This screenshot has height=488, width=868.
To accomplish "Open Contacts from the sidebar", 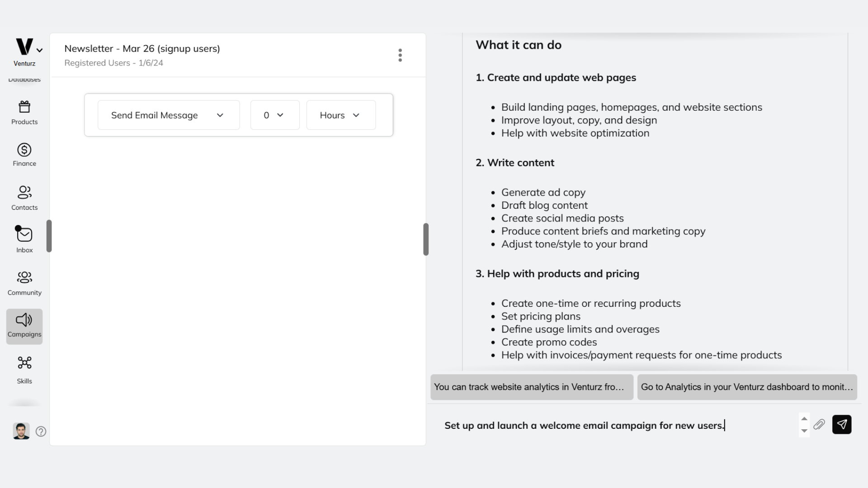I will pyautogui.click(x=24, y=197).
